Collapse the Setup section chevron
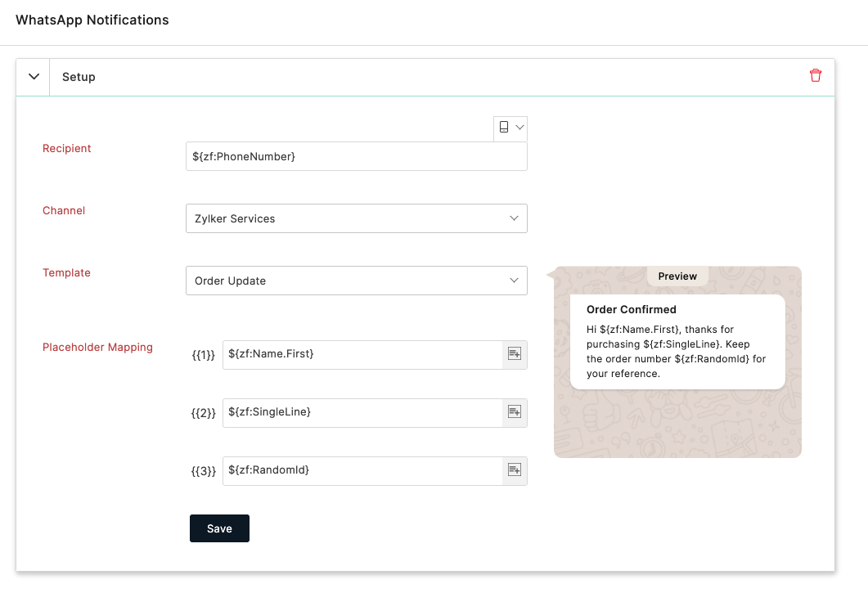 pyautogui.click(x=34, y=77)
